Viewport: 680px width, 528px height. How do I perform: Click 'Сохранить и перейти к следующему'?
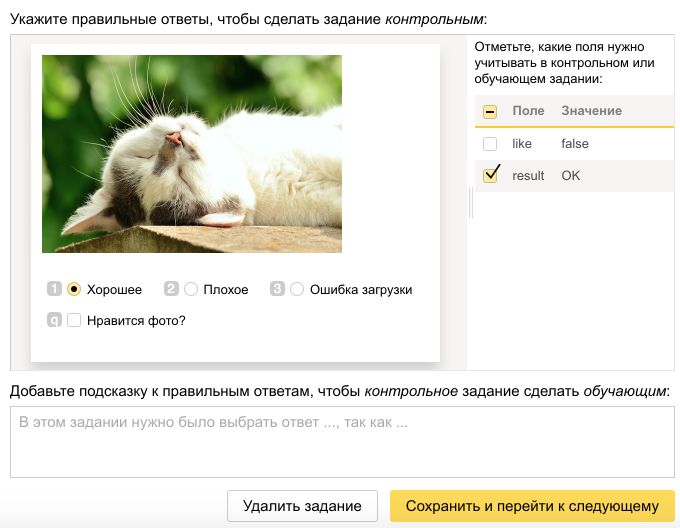pos(532,506)
